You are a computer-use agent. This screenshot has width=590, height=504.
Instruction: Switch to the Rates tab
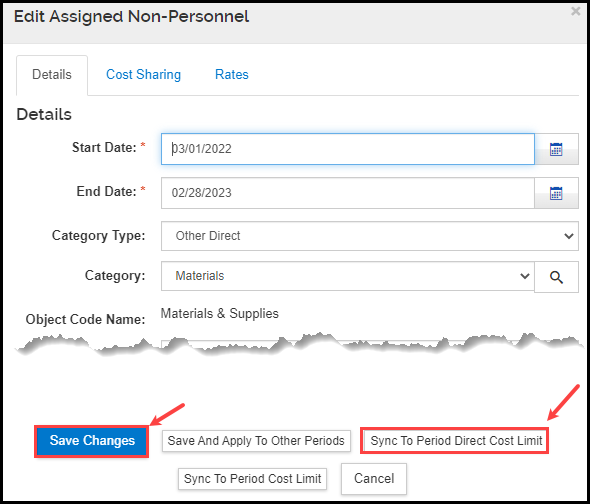pyautogui.click(x=232, y=75)
